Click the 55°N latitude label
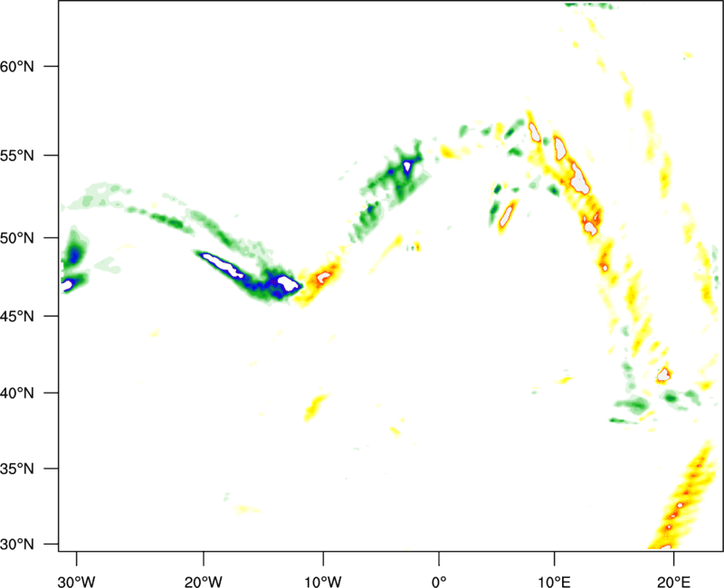724x588 pixels. [x=17, y=156]
